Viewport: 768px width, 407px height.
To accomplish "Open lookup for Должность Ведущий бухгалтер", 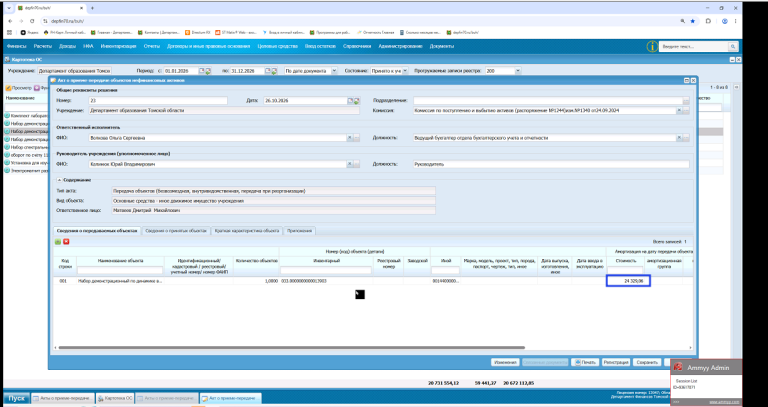I will pos(686,138).
